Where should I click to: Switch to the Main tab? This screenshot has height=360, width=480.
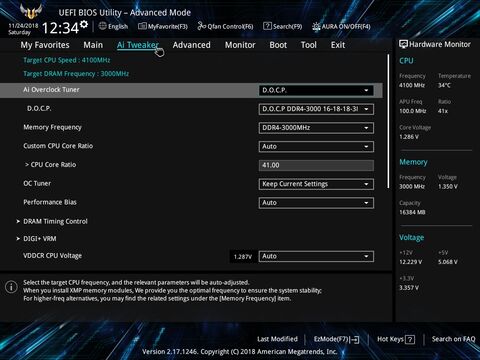click(93, 45)
